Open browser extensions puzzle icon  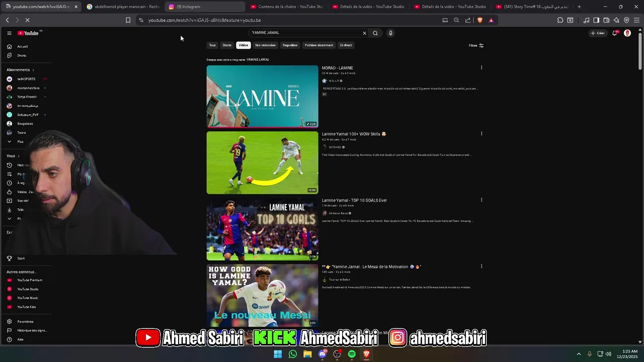pyautogui.click(x=560, y=20)
